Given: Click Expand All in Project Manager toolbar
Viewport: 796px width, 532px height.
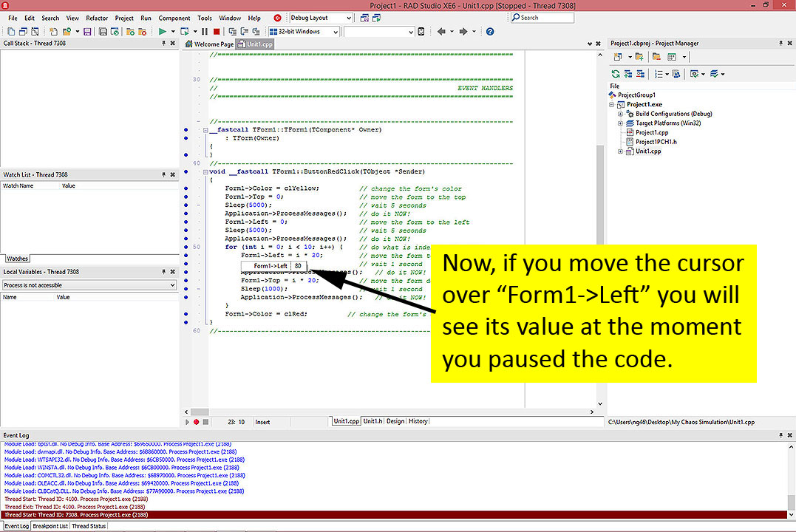Looking at the screenshot, I should [x=628, y=74].
